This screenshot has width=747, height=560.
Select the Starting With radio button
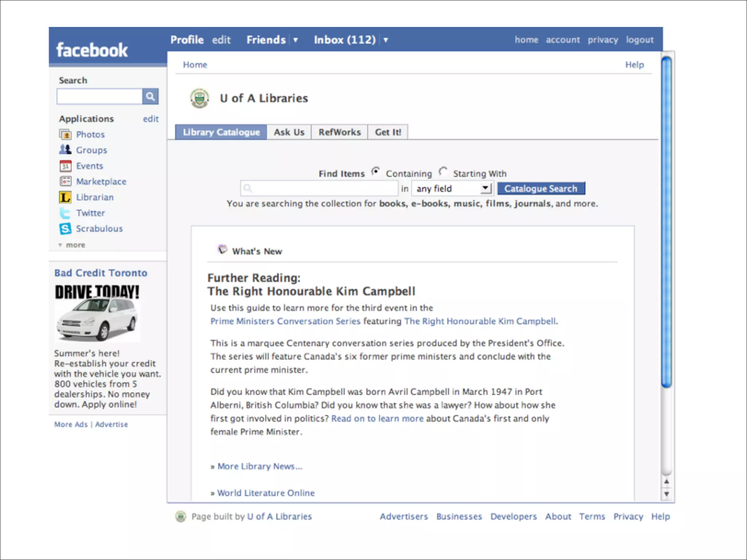(443, 171)
